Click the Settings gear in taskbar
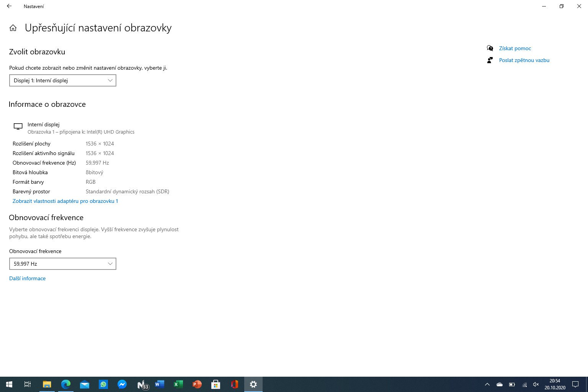 pyautogui.click(x=253, y=384)
